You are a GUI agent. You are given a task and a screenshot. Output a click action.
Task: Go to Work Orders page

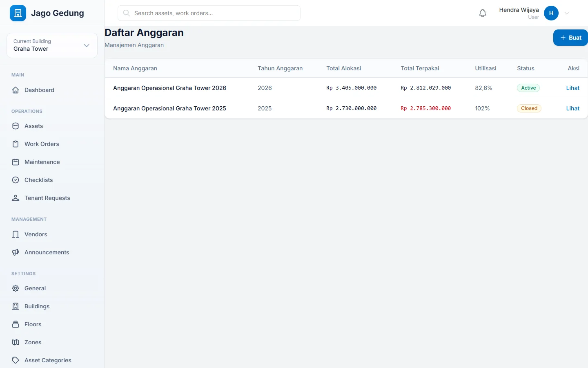click(52, 144)
